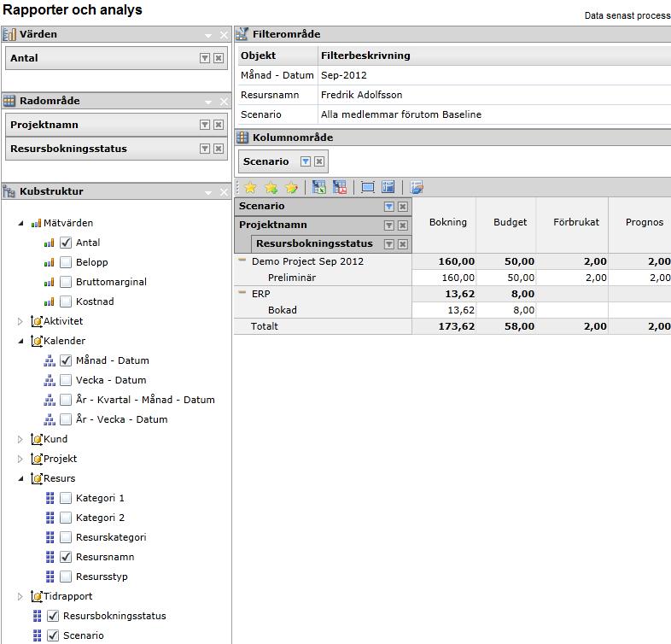The height and width of the screenshot is (644, 671).
Task: Remove Antal from the Värden area
Action: [219, 58]
